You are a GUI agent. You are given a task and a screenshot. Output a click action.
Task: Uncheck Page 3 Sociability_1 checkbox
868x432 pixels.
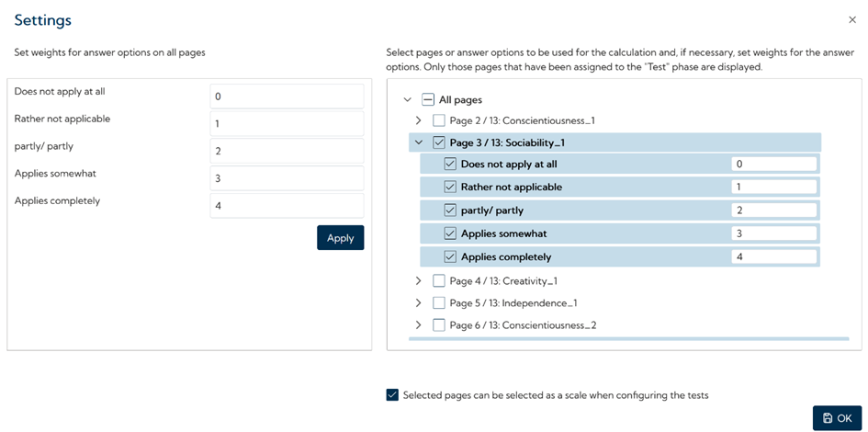[x=439, y=142]
